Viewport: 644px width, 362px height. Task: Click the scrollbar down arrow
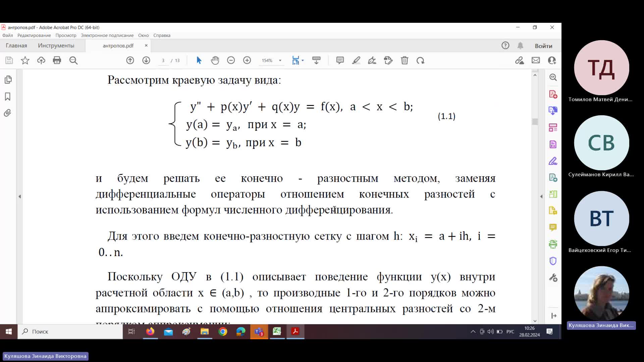point(535,321)
